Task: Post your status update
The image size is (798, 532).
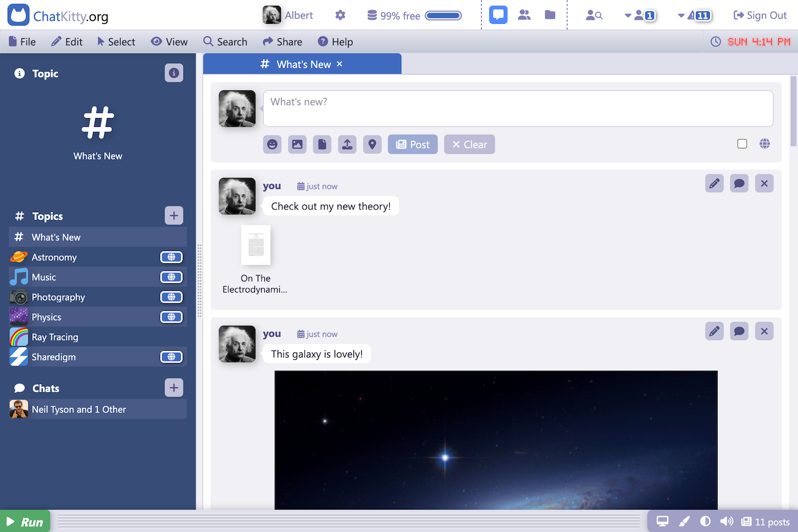Action: (412, 144)
